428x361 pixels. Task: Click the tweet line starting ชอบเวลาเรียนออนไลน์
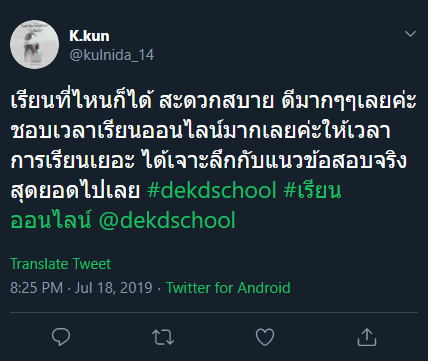tap(200, 131)
